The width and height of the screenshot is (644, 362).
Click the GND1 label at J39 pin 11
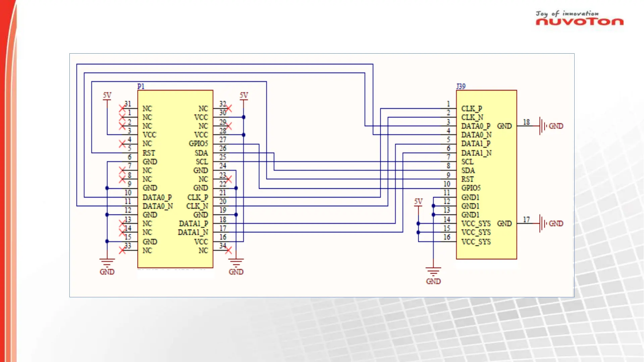click(x=470, y=197)
